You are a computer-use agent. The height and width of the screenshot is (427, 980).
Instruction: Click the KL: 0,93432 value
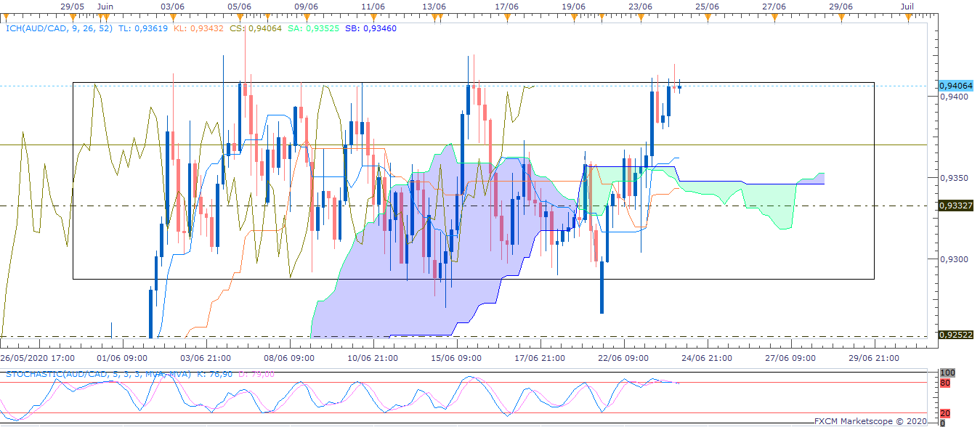point(198,29)
